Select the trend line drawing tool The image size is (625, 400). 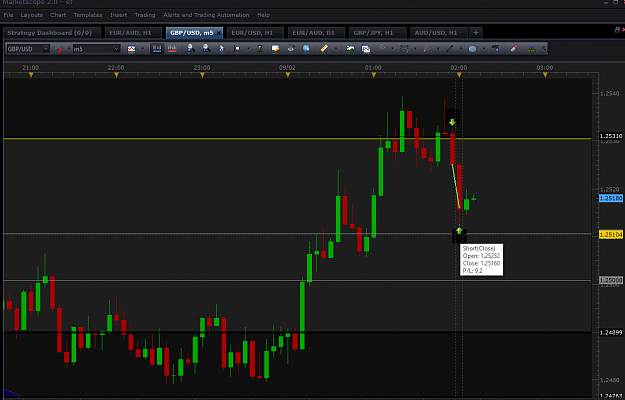coord(450,48)
